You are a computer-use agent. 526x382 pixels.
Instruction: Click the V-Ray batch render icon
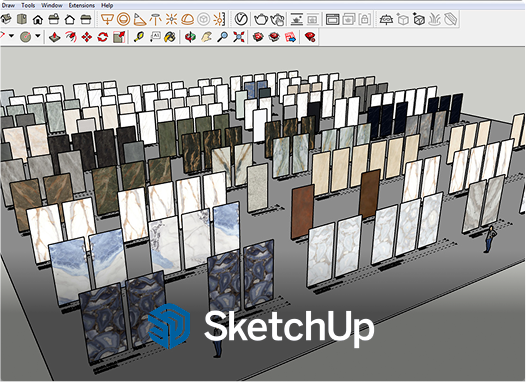(x=349, y=19)
